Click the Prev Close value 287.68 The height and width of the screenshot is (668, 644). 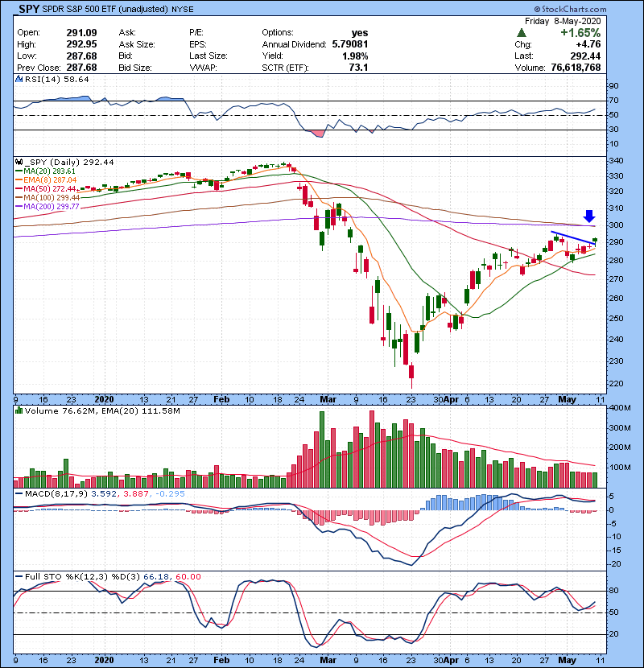[x=81, y=68]
